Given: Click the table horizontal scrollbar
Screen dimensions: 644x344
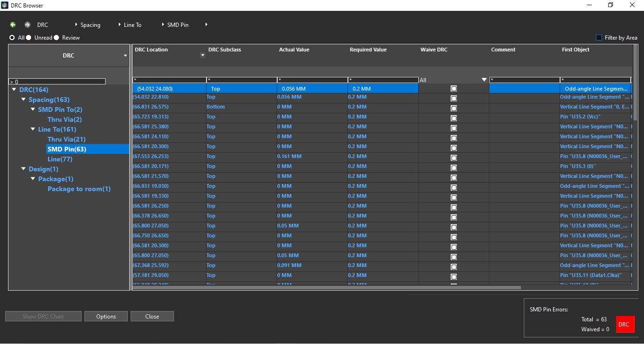Looking at the screenshot, I should tap(327, 287).
